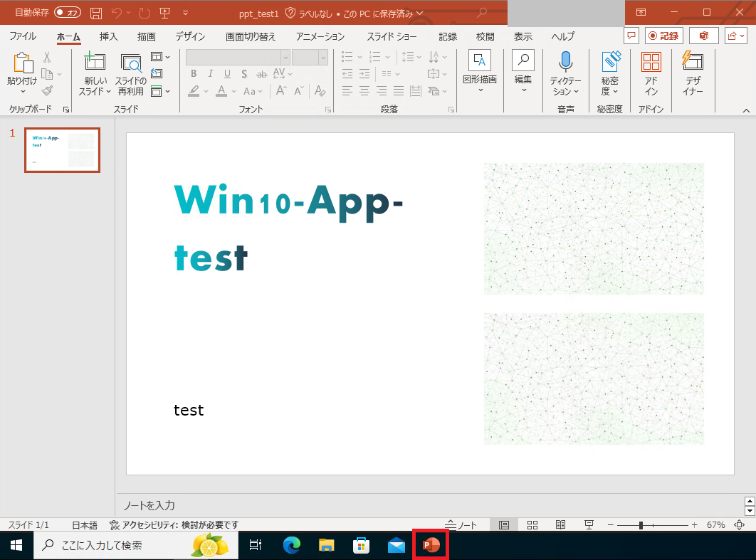Open Reading View from the status bar
Viewport: 756px width, 560px height.
coord(560,525)
